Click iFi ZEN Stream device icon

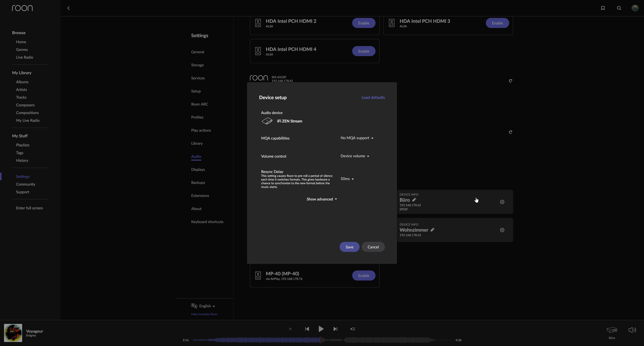point(267,121)
